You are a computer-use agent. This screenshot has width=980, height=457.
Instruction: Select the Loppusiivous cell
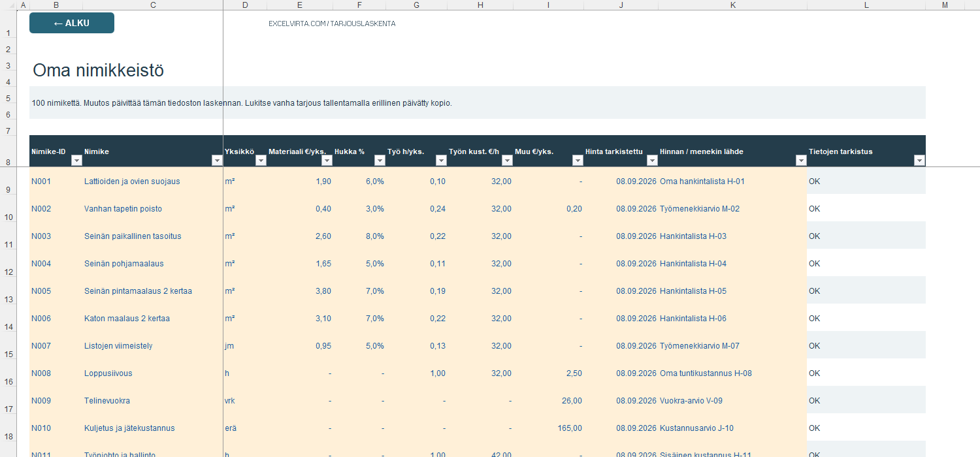click(x=153, y=373)
